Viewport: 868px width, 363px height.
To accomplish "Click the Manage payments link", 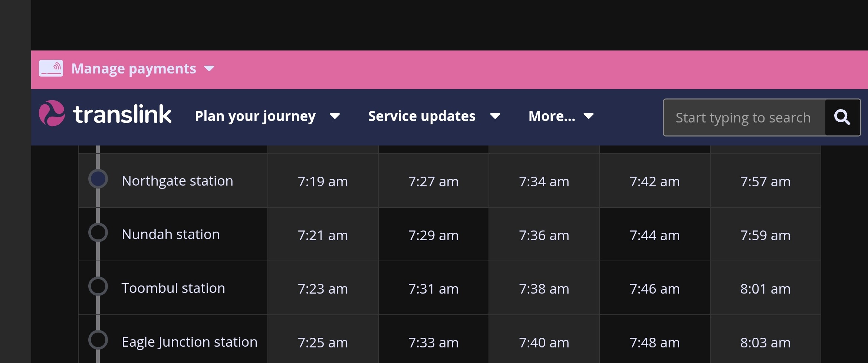I will pyautogui.click(x=134, y=69).
